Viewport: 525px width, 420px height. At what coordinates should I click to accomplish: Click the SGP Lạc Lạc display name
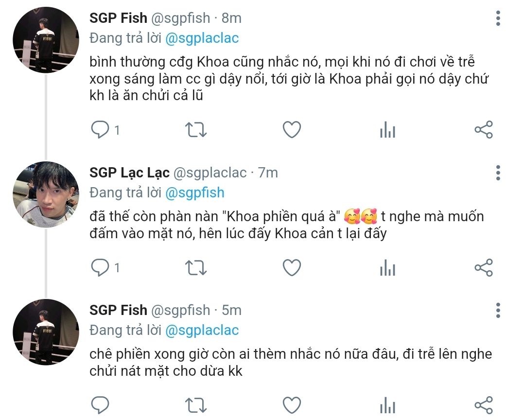(129, 173)
